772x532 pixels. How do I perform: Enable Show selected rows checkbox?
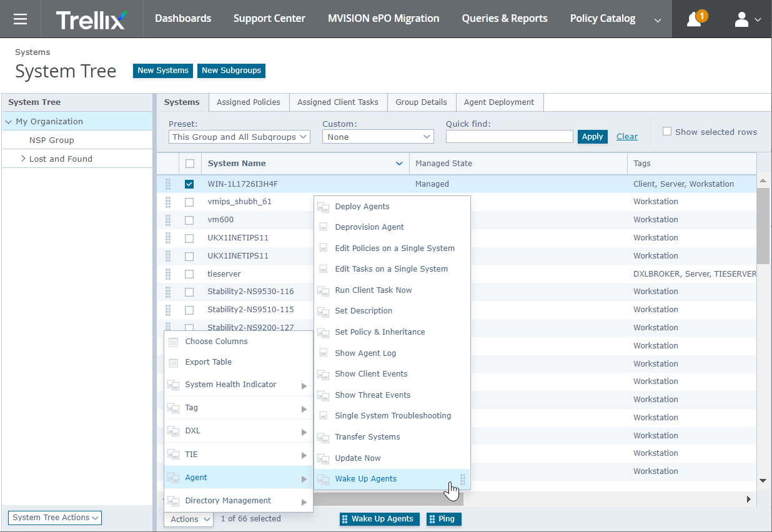tap(667, 132)
